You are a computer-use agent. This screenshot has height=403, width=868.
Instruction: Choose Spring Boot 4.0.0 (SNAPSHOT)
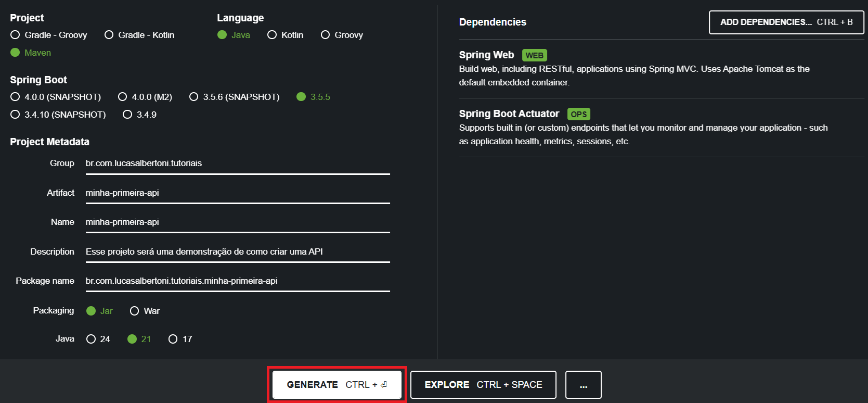click(x=56, y=97)
